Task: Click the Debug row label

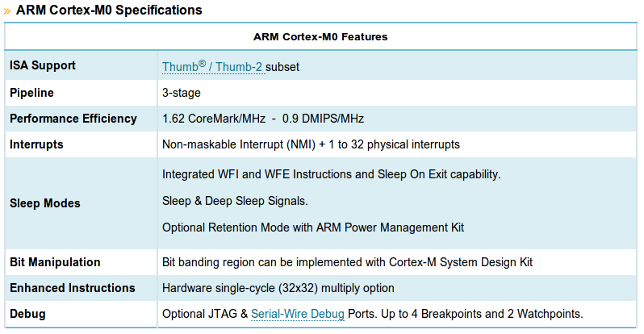Action: [x=27, y=314]
